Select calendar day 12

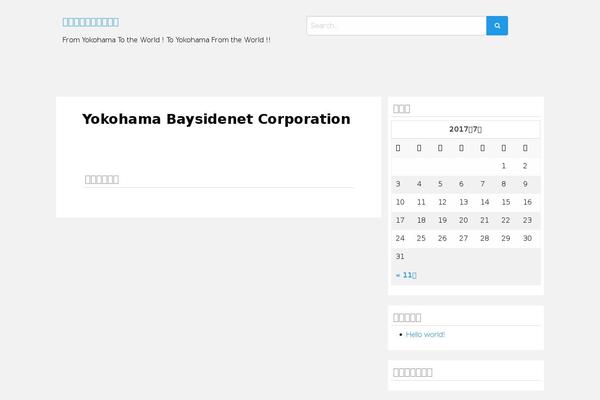pyautogui.click(x=442, y=202)
